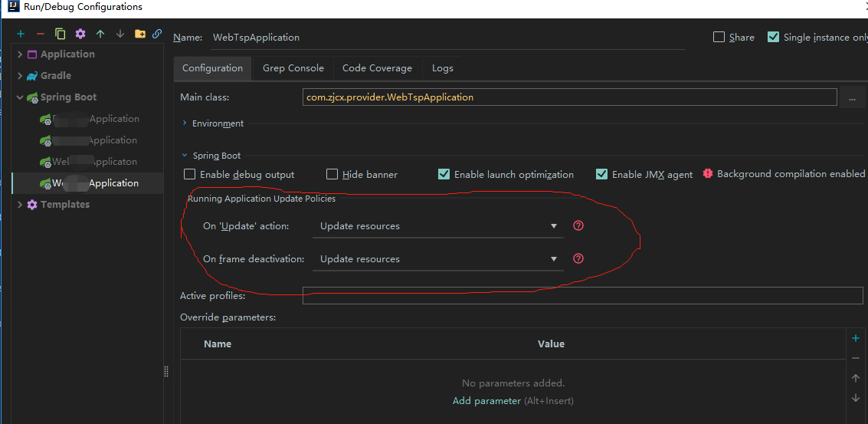
Task: Click the Move into new folder icon
Action: pyautogui.click(x=139, y=34)
